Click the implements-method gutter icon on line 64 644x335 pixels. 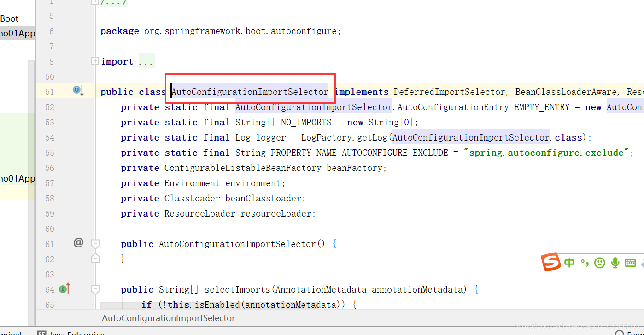coord(65,289)
